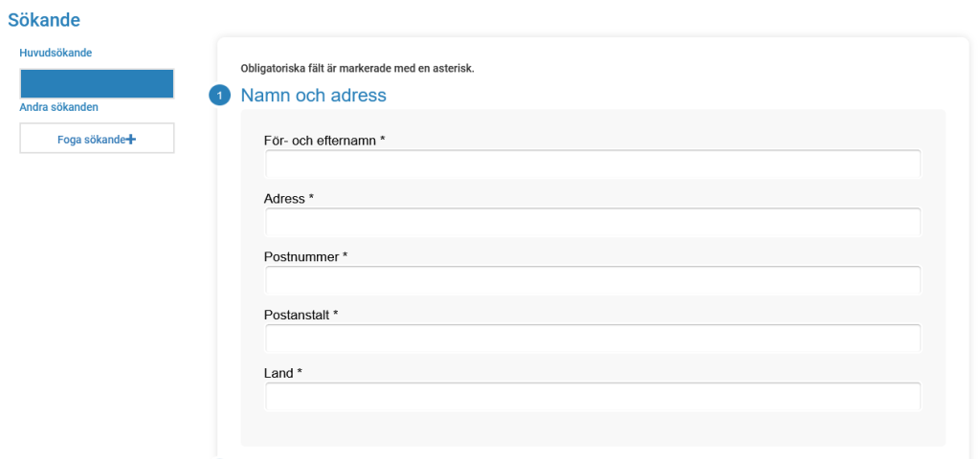Viewport: 980px width, 459px height.
Task: Click the Obligatoriska fält notice text
Action: click(358, 68)
